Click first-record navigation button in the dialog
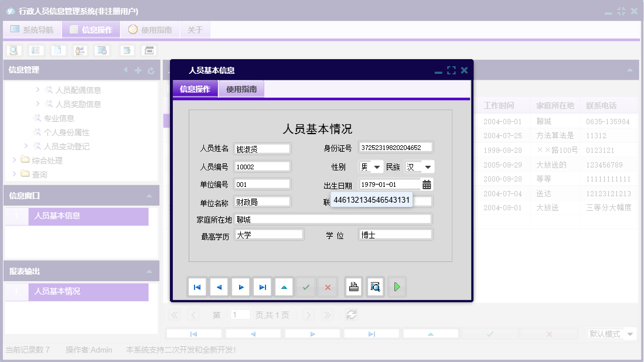Screen dimensions: 644x362 click(197, 286)
